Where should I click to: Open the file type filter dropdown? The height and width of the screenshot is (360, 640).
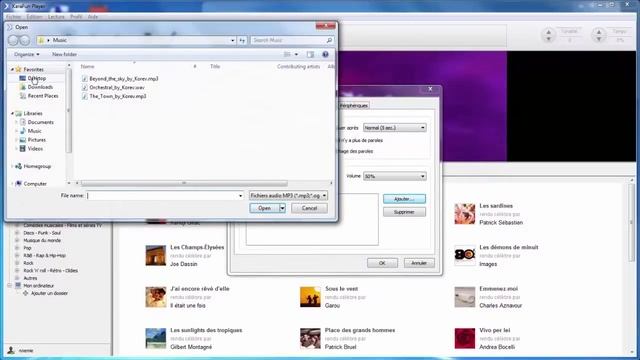coord(288,196)
